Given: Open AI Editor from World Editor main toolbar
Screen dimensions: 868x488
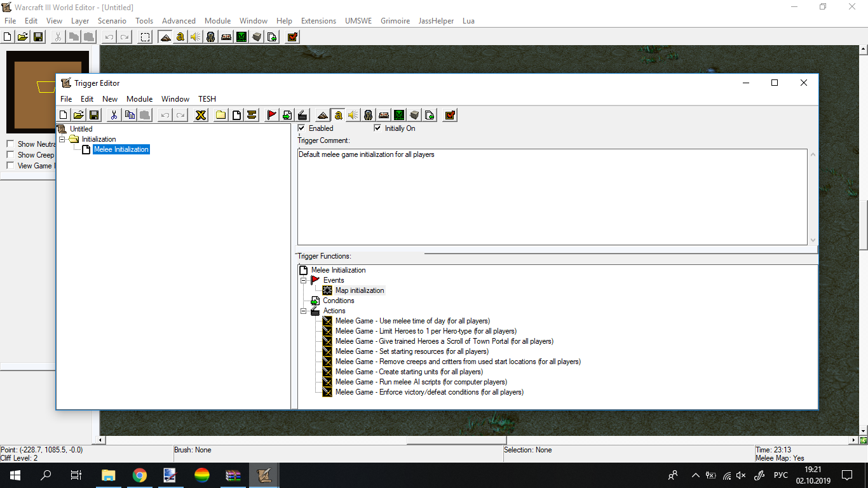Looking at the screenshot, I should click(241, 37).
